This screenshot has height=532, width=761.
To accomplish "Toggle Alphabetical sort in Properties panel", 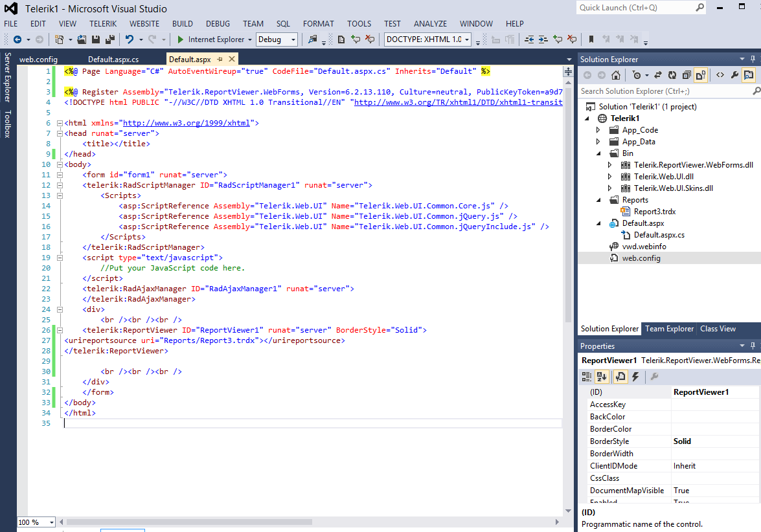I will [x=602, y=377].
